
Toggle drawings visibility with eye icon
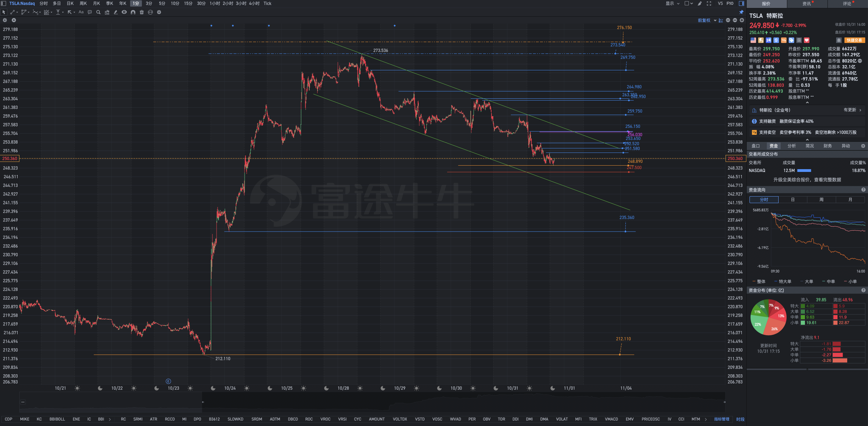click(x=124, y=12)
